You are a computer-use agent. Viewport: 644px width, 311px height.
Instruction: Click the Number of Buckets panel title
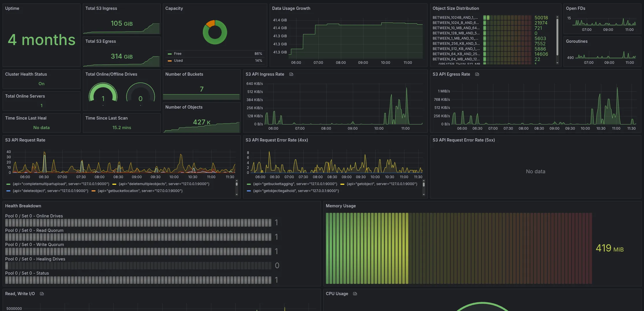pyautogui.click(x=184, y=74)
